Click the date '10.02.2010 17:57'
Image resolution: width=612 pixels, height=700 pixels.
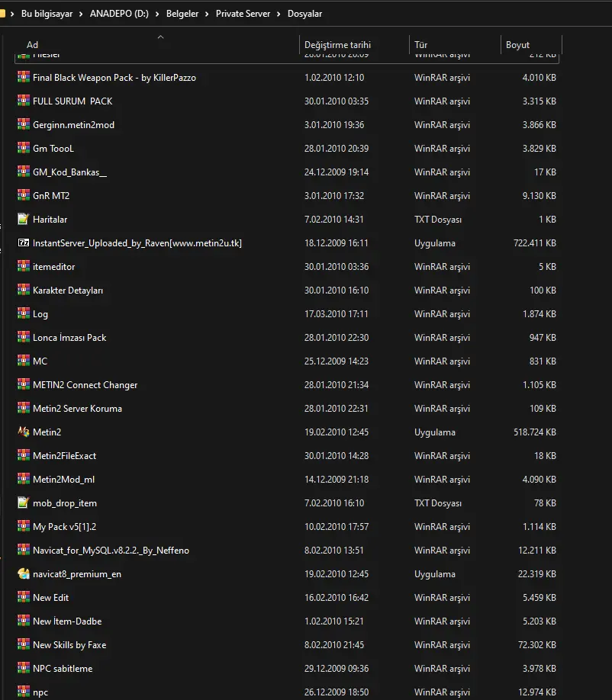click(337, 527)
